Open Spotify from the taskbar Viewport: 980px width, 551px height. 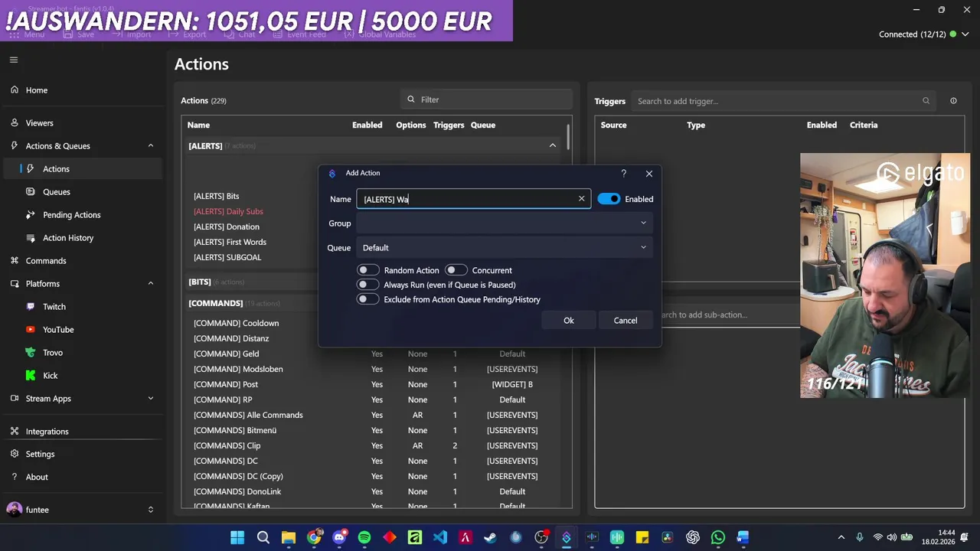click(364, 537)
